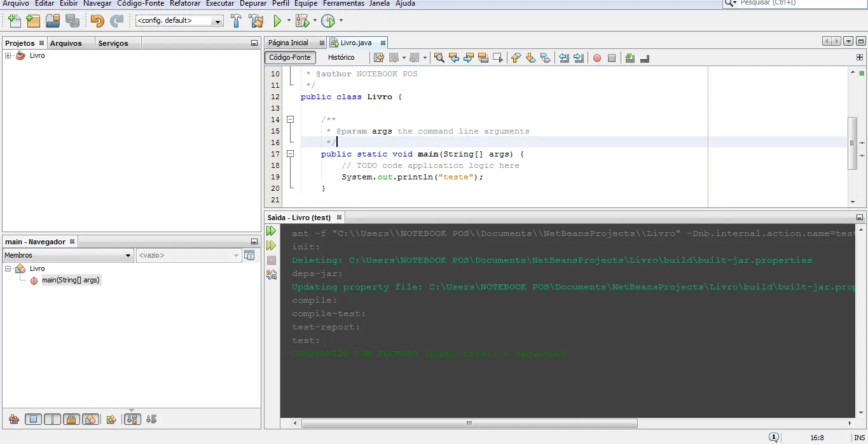Click the output panel horizontal scrollbar
This screenshot has height=444, width=868.
pos(469,423)
